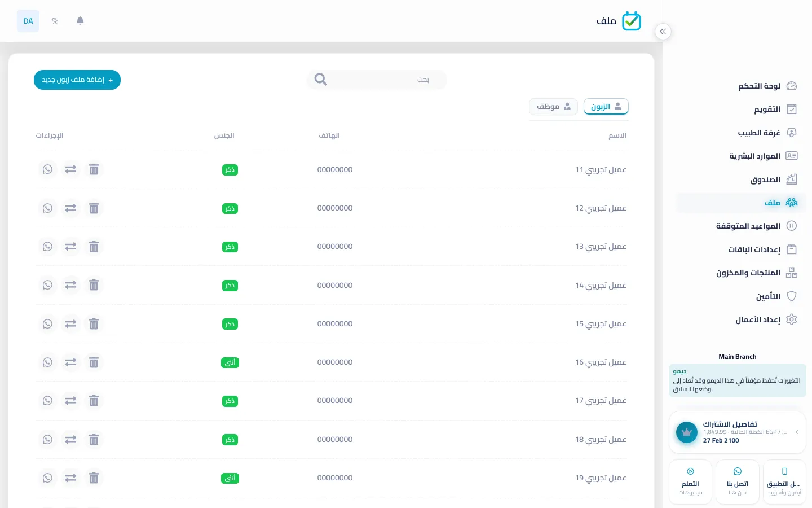Screen dimensions: 812x508
Task: Open WhatsApp for عميل تجريبي 13
Action: click(47, 247)
